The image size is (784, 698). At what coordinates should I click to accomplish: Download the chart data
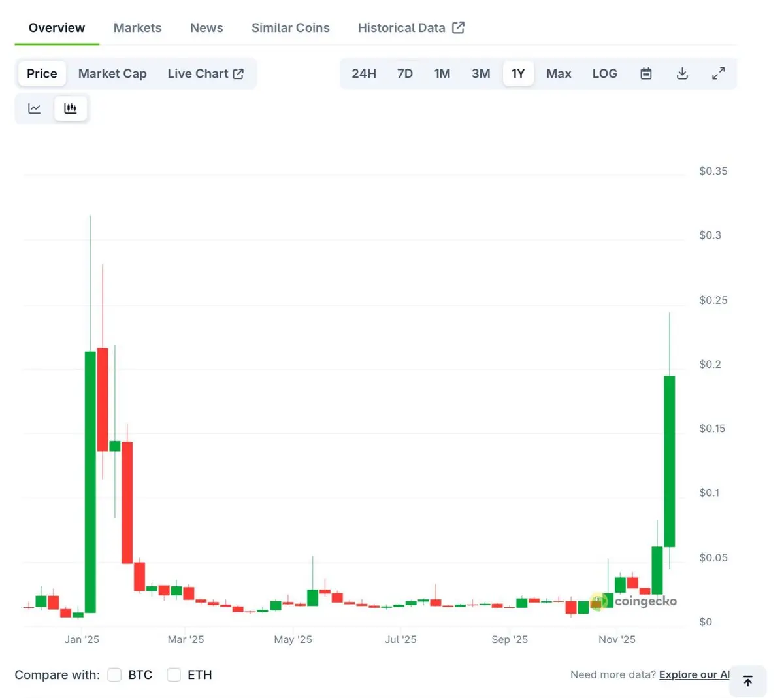[x=682, y=73]
